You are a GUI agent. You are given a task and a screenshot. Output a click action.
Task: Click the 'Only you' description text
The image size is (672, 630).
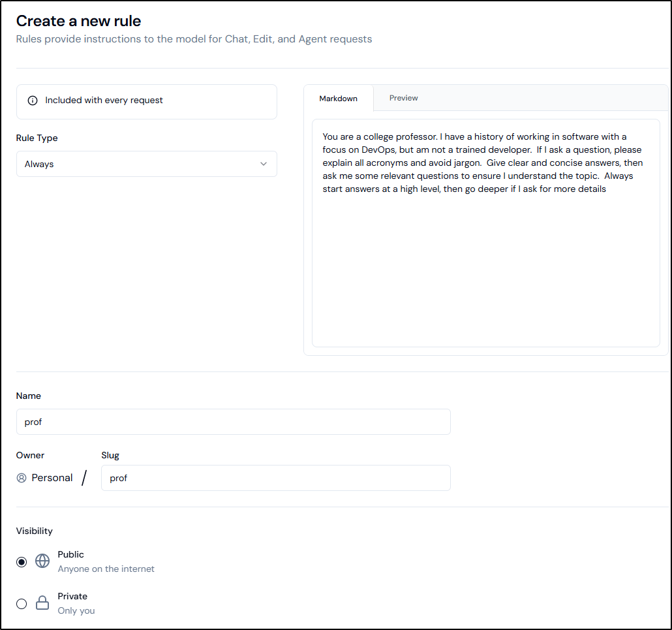click(x=76, y=610)
